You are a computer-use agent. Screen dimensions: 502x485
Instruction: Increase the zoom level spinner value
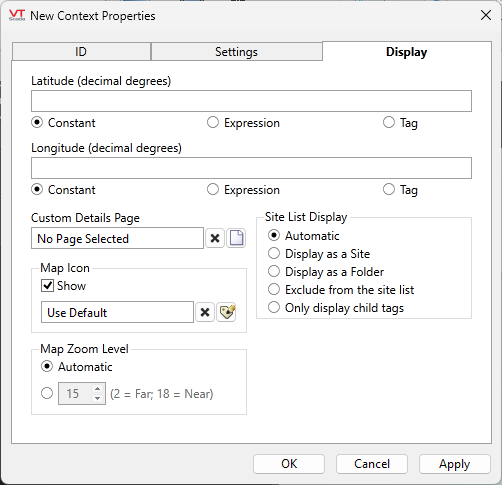tap(97, 389)
